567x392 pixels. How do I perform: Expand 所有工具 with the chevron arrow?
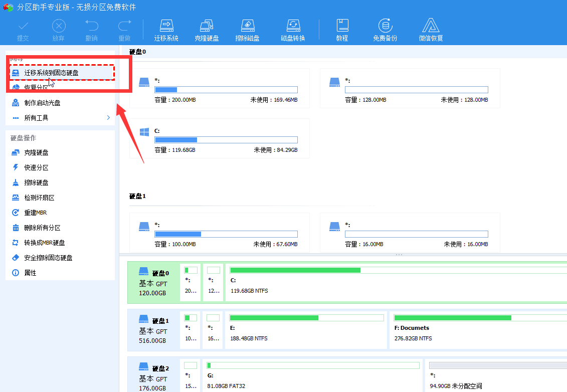coord(108,117)
